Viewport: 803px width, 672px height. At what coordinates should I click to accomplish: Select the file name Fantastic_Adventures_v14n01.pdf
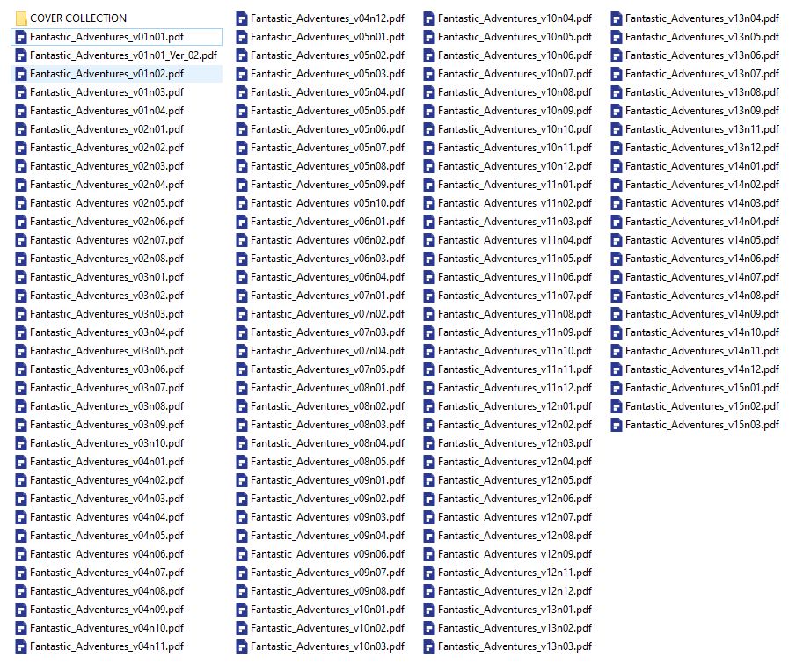pos(702,166)
